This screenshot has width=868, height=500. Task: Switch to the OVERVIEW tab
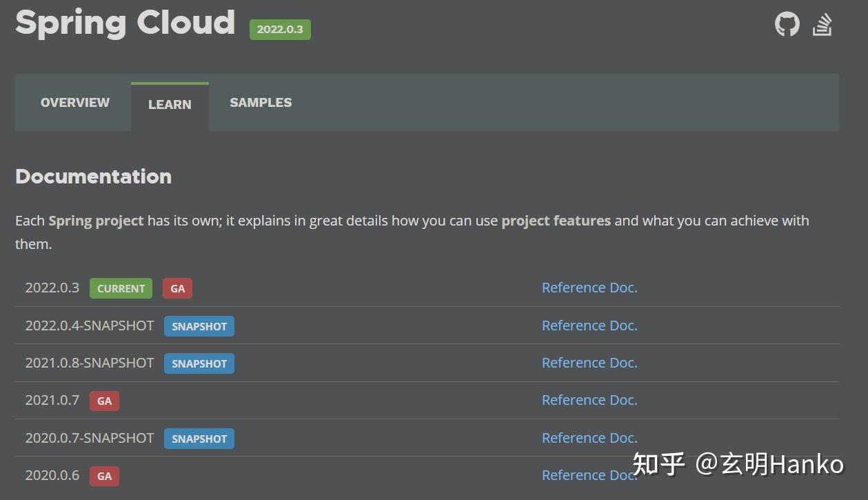click(x=74, y=102)
